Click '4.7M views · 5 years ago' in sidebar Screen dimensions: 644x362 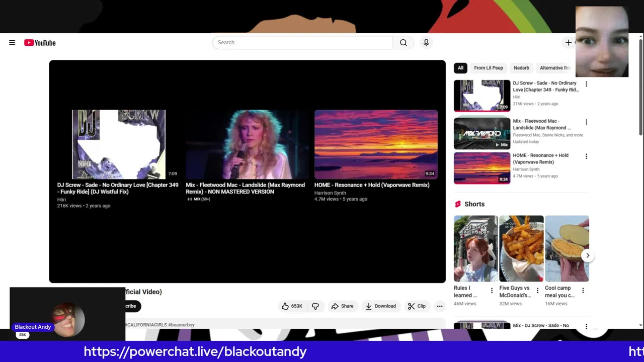pyautogui.click(x=535, y=176)
